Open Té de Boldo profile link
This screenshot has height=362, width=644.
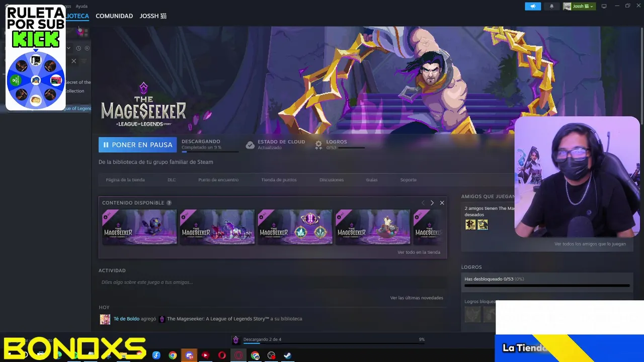(x=126, y=319)
